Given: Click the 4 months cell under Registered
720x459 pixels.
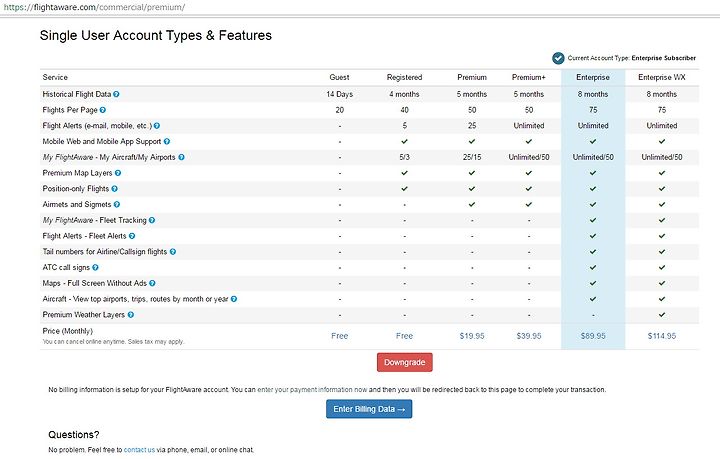Looking at the screenshot, I should pyautogui.click(x=404, y=94).
